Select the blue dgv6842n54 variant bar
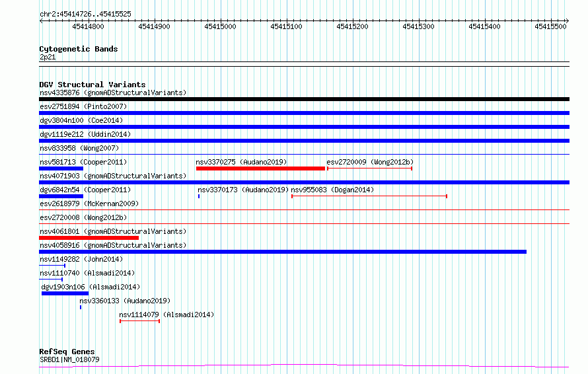This screenshot has height=374, width=588. click(61, 196)
